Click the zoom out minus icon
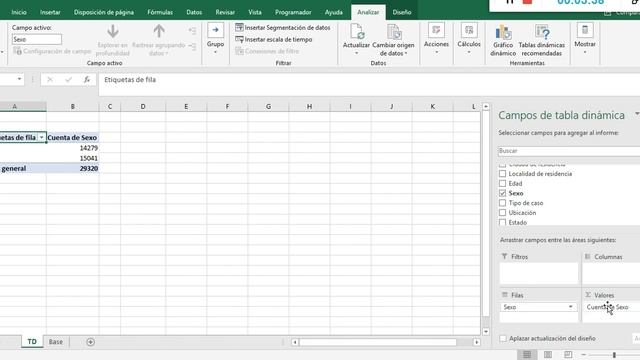The image size is (640, 360). tap(584, 355)
